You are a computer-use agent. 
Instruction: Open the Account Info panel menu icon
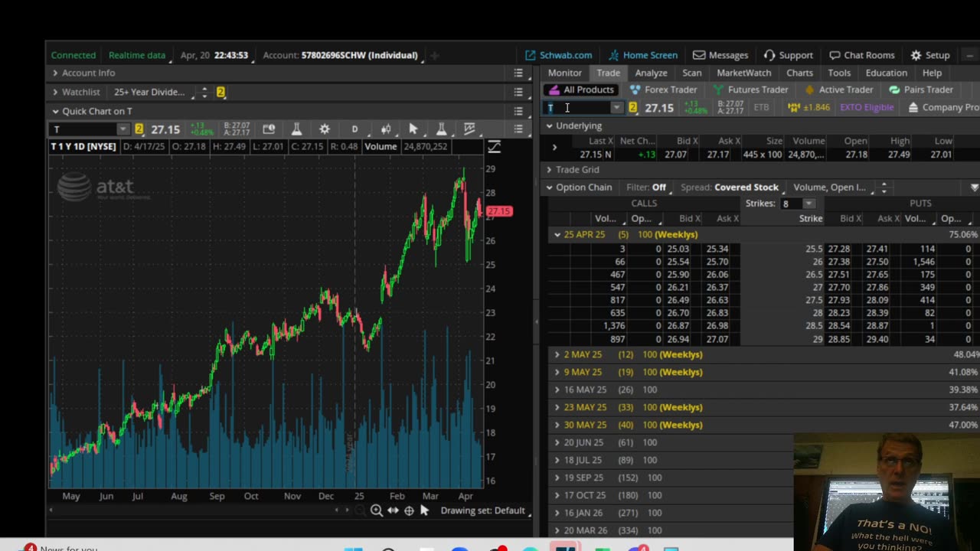point(518,73)
